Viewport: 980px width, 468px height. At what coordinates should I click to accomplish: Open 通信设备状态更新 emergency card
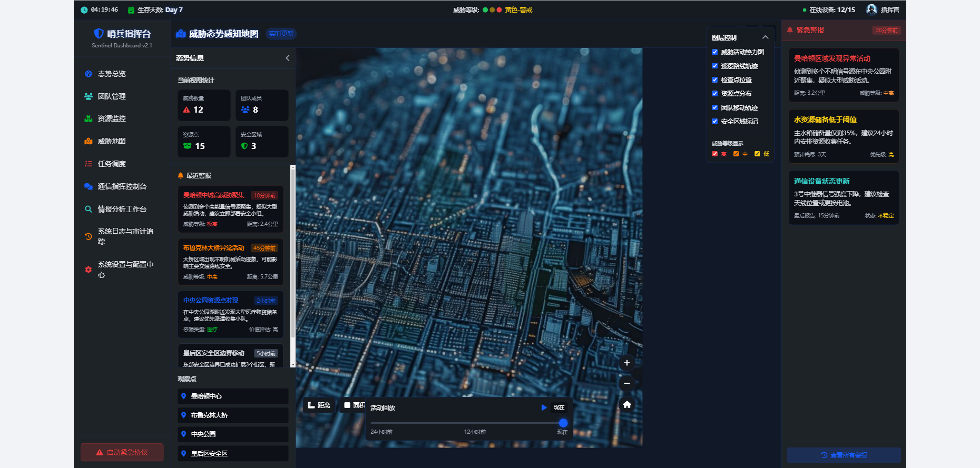pos(844,198)
